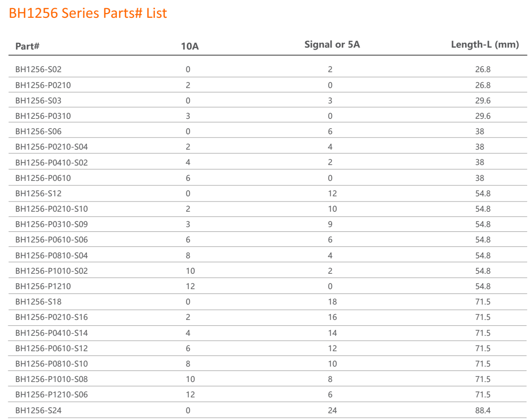Image resolution: width=529 pixels, height=420 pixels.
Task: Click part BH1256-P0810-S04
Action: [52, 255]
